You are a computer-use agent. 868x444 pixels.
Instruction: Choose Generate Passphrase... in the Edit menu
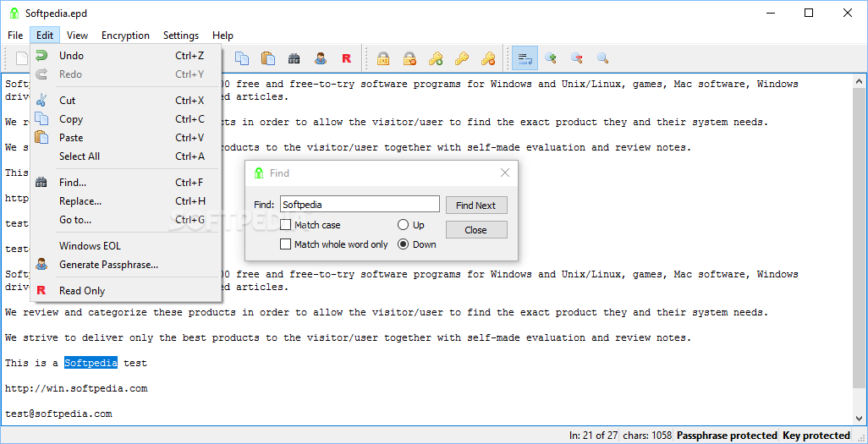pyautogui.click(x=126, y=265)
